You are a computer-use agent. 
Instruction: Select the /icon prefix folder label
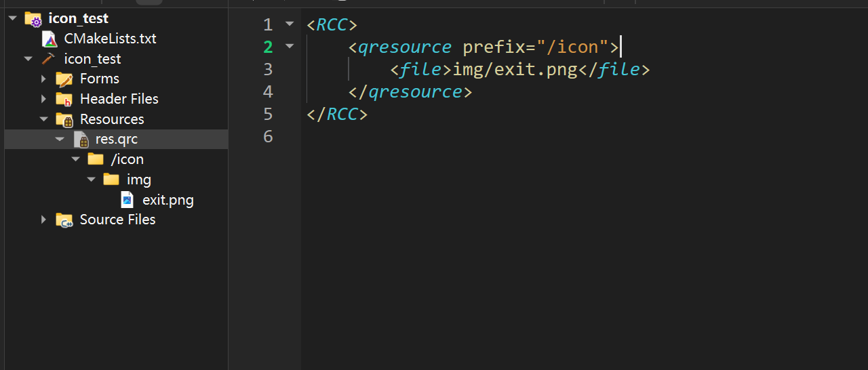[x=127, y=159]
